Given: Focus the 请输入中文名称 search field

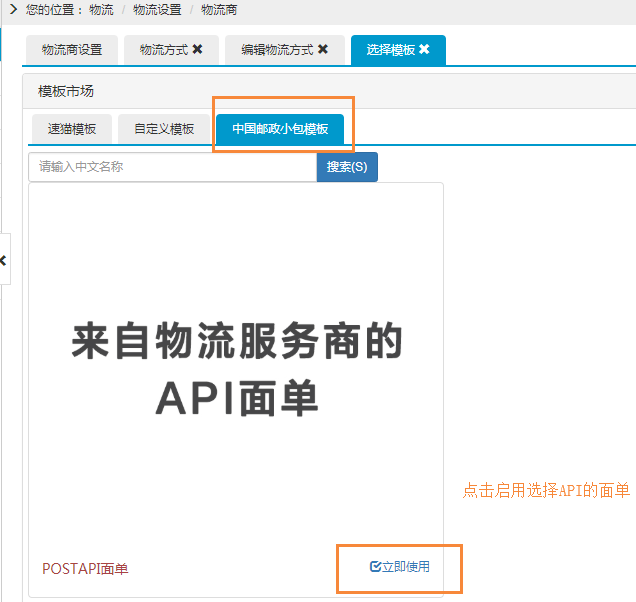Looking at the screenshot, I should [x=173, y=167].
